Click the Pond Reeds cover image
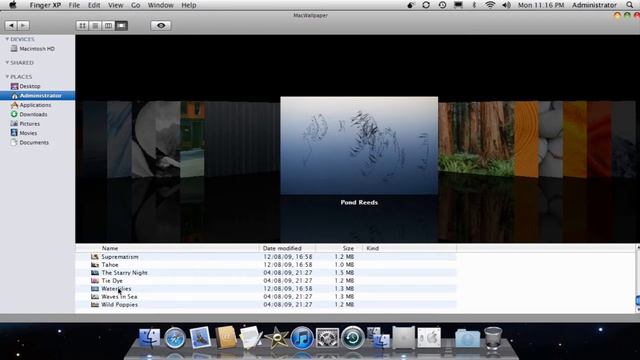 [359, 146]
